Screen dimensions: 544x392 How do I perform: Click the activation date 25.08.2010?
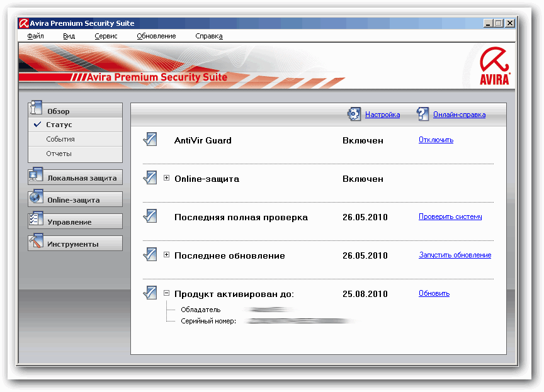click(365, 294)
